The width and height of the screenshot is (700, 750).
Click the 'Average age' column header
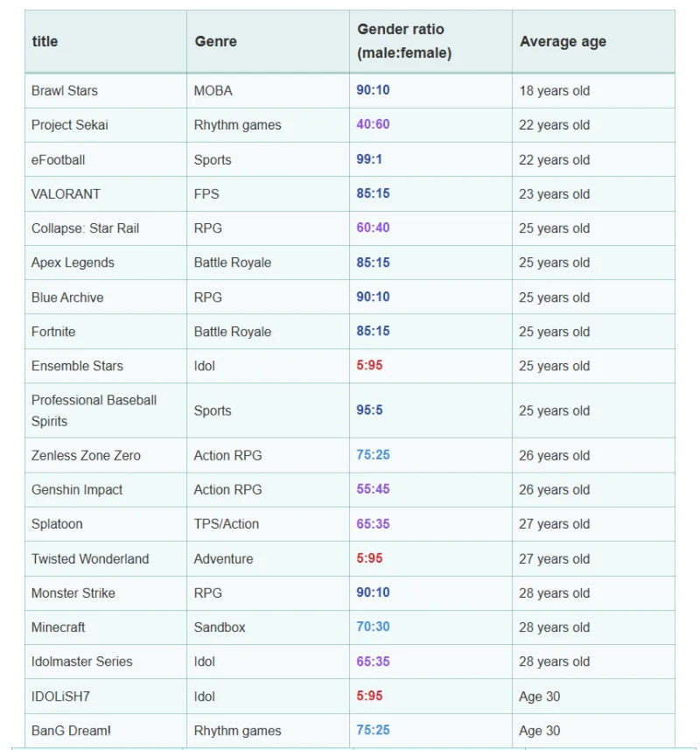coord(593,42)
